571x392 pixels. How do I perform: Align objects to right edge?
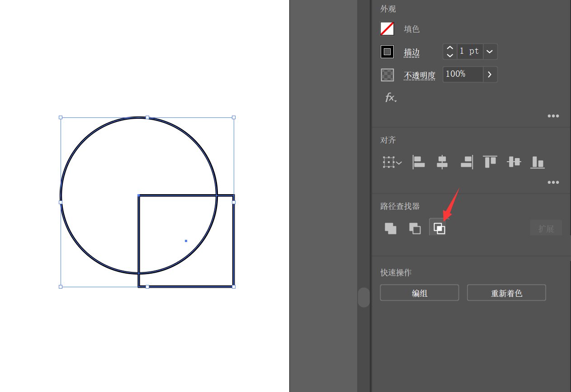(467, 162)
